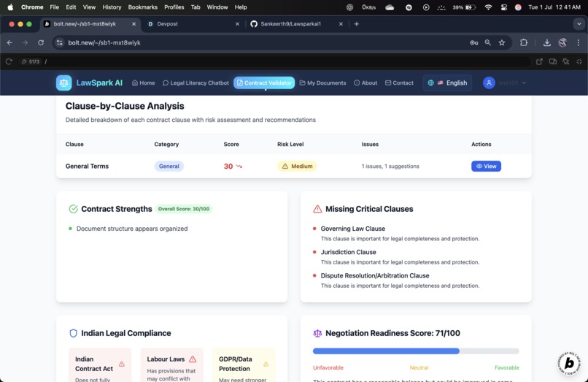Open the About page
Viewport: 588px width, 382px height.
coord(365,83)
